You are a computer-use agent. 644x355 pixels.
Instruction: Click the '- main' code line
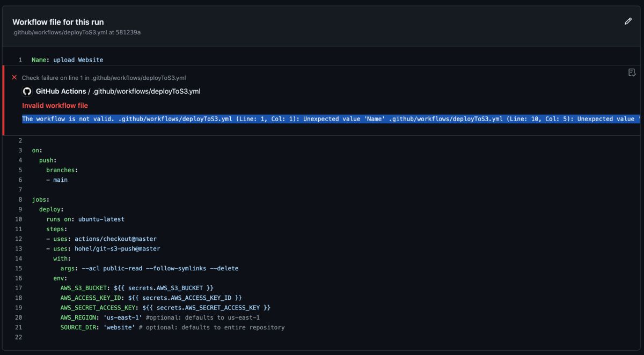[x=57, y=180]
